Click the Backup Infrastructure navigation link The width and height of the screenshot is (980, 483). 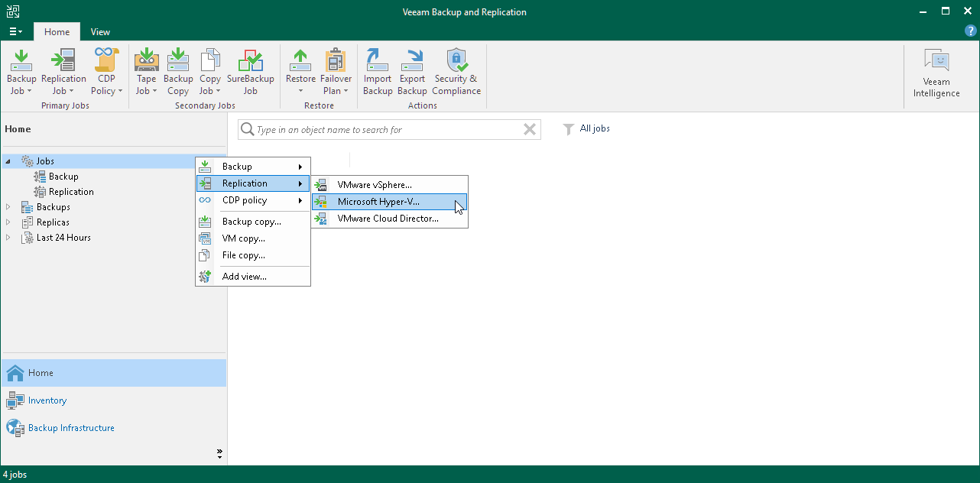(71, 428)
